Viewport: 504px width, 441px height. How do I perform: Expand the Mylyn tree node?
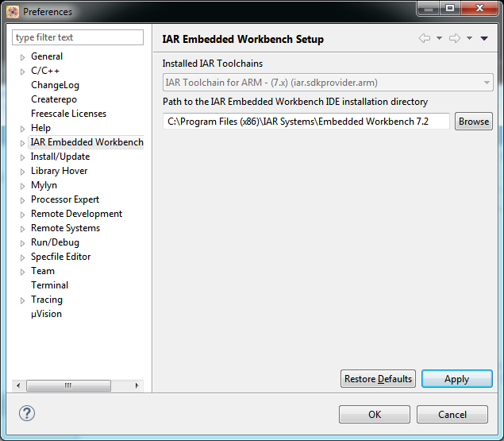coord(22,186)
